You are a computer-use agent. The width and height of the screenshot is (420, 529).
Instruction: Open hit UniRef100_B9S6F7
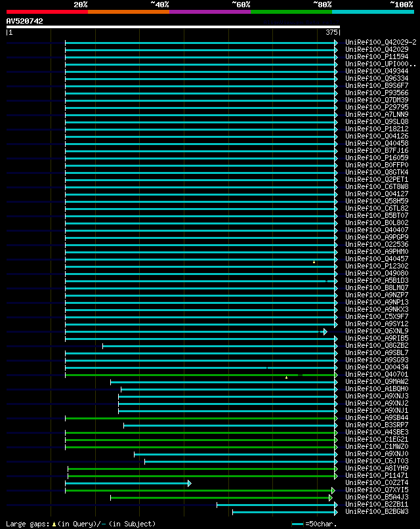click(x=377, y=85)
